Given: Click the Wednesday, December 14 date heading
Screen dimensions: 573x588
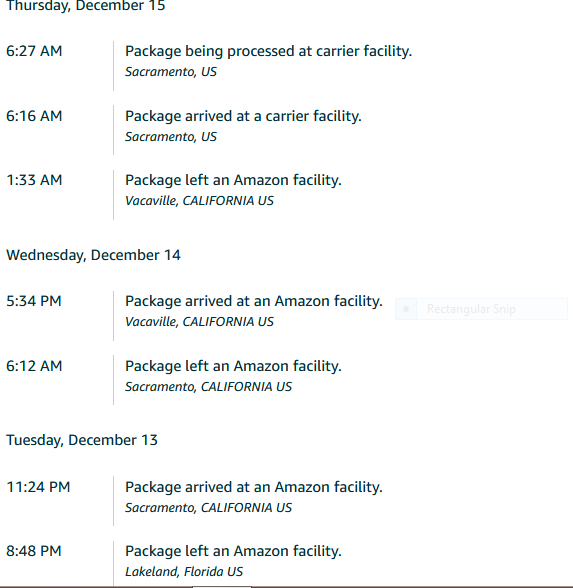Looking at the screenshot, I should pos(93,255).
